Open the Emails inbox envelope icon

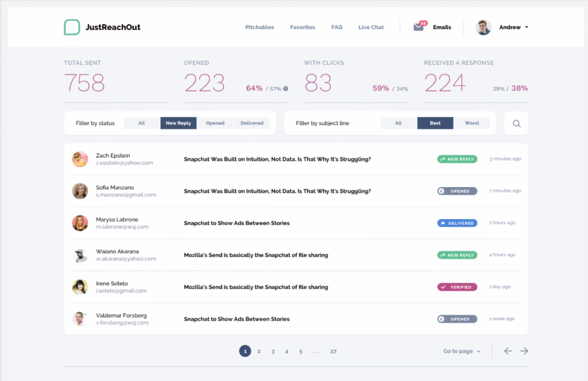(418, 26)
